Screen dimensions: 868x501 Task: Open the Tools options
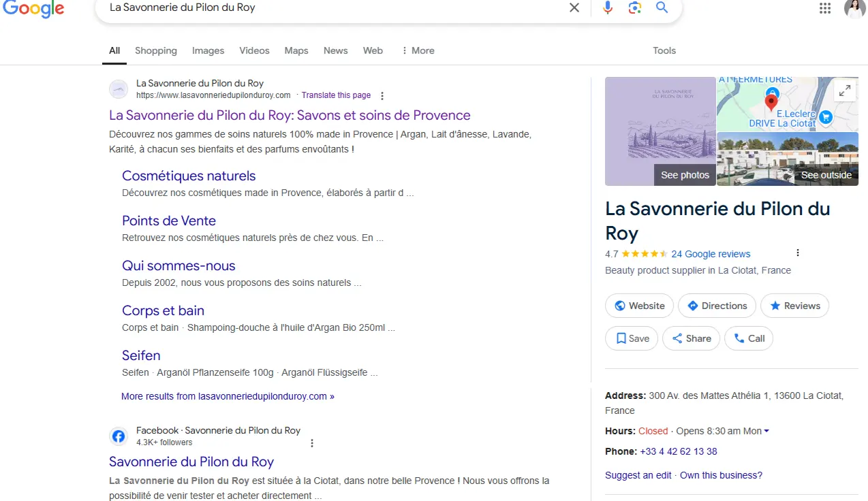[x=664, y=50]
